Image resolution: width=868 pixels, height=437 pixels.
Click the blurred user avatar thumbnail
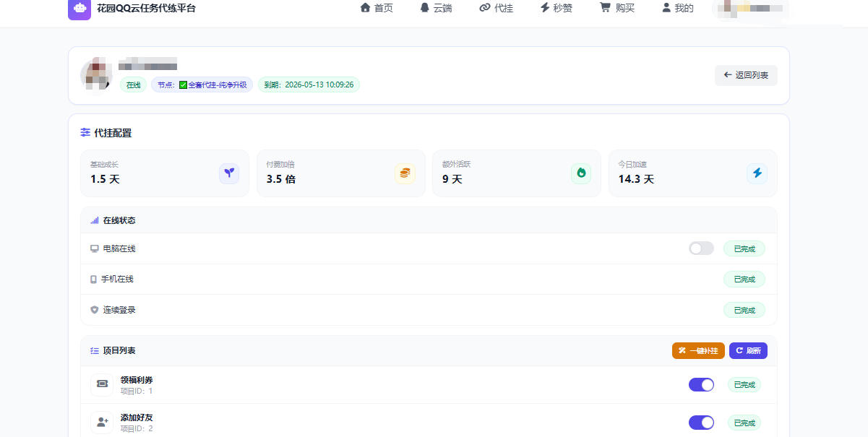(96, 75)
